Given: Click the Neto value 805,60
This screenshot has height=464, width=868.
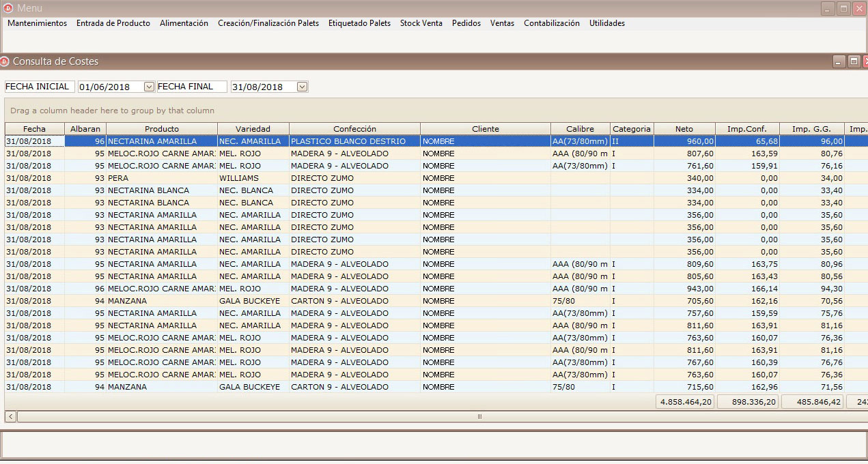Looking at the screenshot, I should [x=684, y=276].
